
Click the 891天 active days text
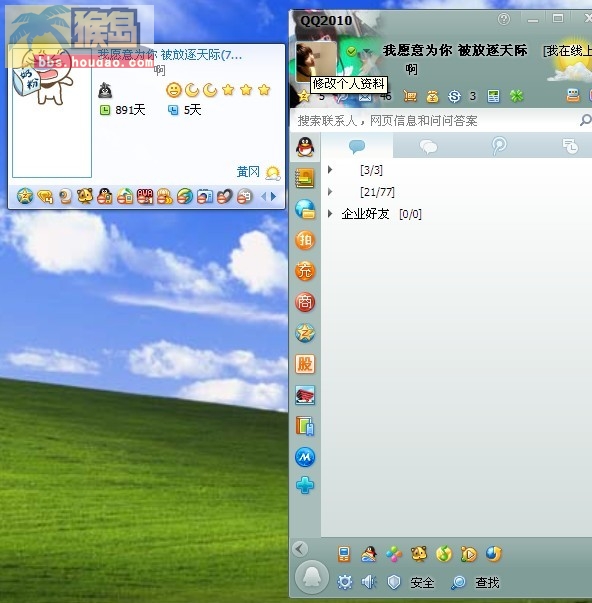point(130,110)
